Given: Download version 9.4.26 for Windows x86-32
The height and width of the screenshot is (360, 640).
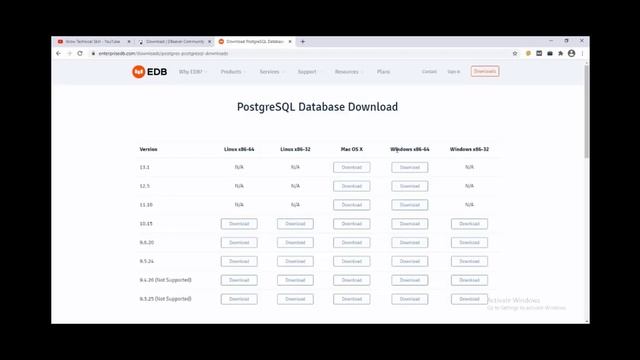Looking at the screenshot, I should [x=469, y=280].
